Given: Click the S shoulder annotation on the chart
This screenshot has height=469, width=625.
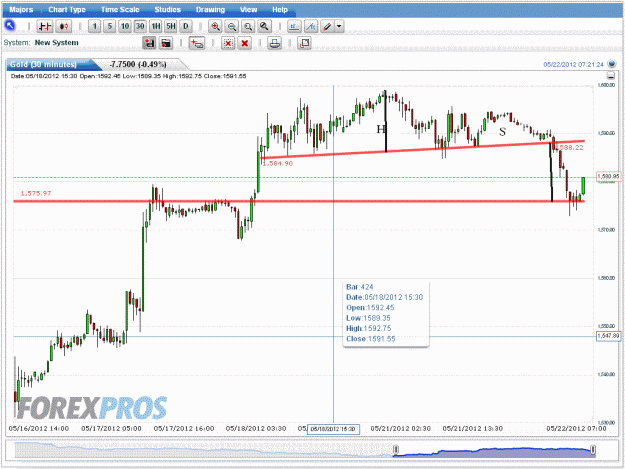Looking at the screenshot, I should pyautogui.click(x=502, y=131).
